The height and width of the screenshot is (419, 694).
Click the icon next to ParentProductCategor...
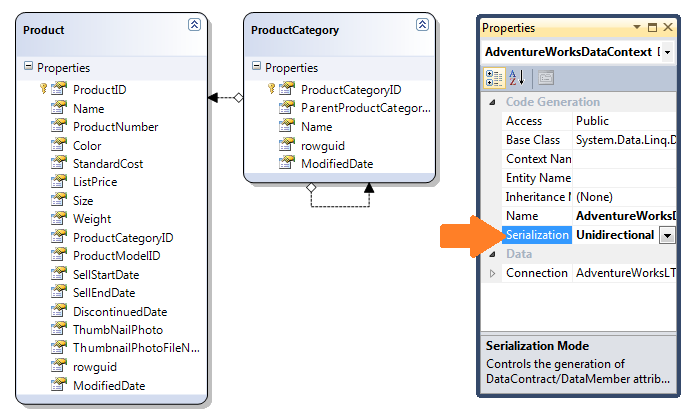click(287, 108)
